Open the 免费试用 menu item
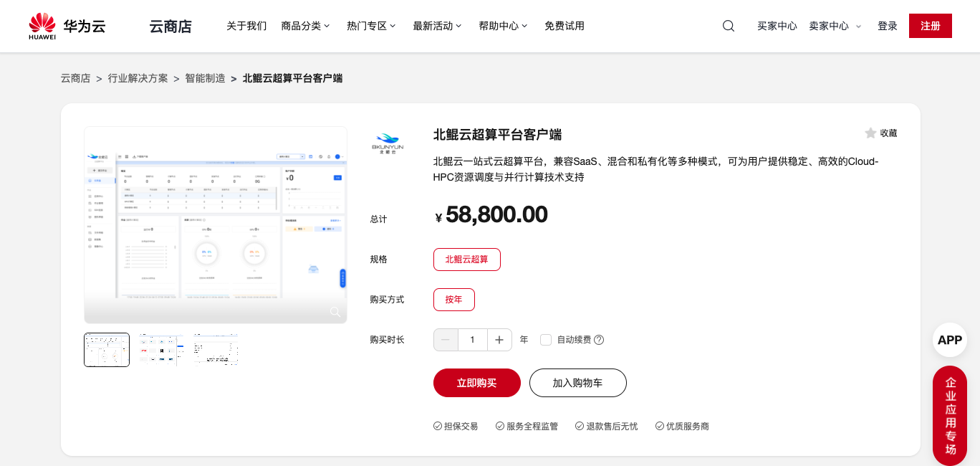 565,26
